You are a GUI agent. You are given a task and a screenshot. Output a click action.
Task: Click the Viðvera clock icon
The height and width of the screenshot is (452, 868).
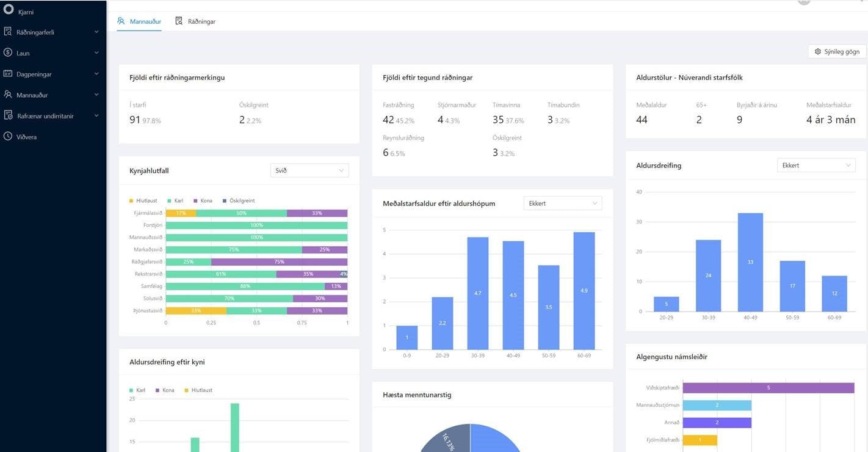8,136
